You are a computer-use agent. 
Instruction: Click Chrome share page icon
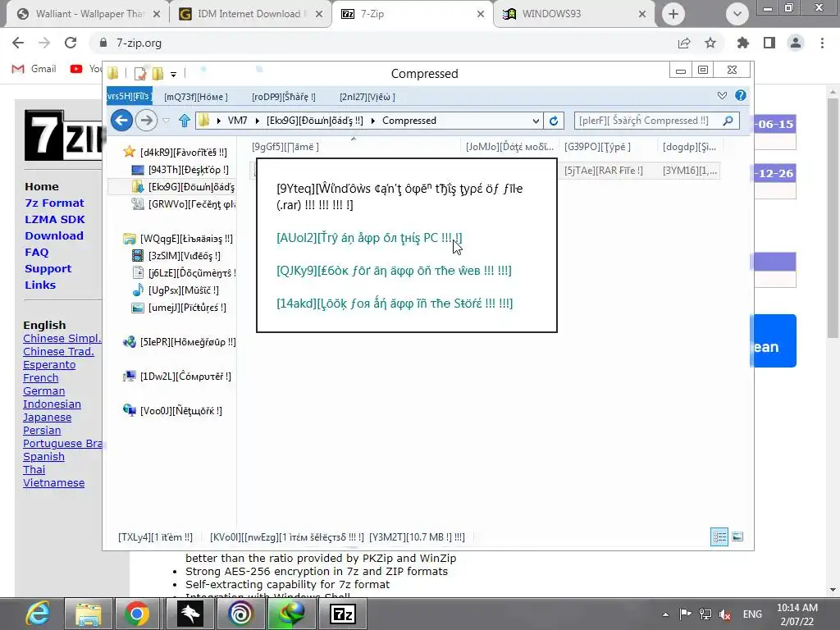684,43
